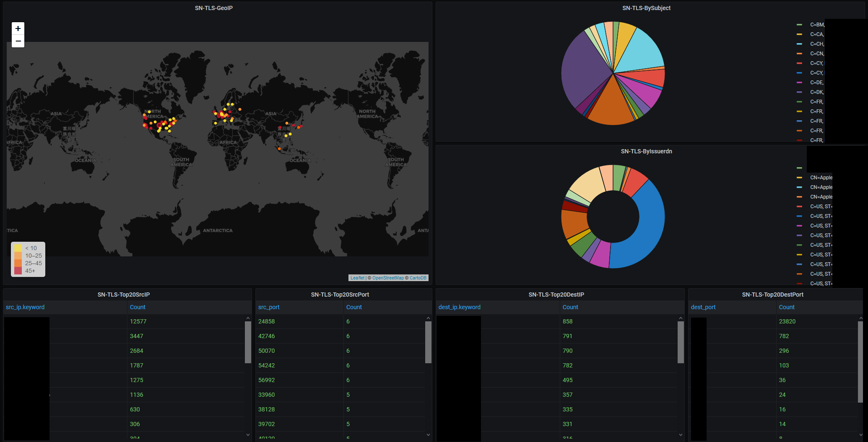Sort by Count in the Top20SrcIP table
Screen dimensions: 868x442
click(x=138, y=307)
